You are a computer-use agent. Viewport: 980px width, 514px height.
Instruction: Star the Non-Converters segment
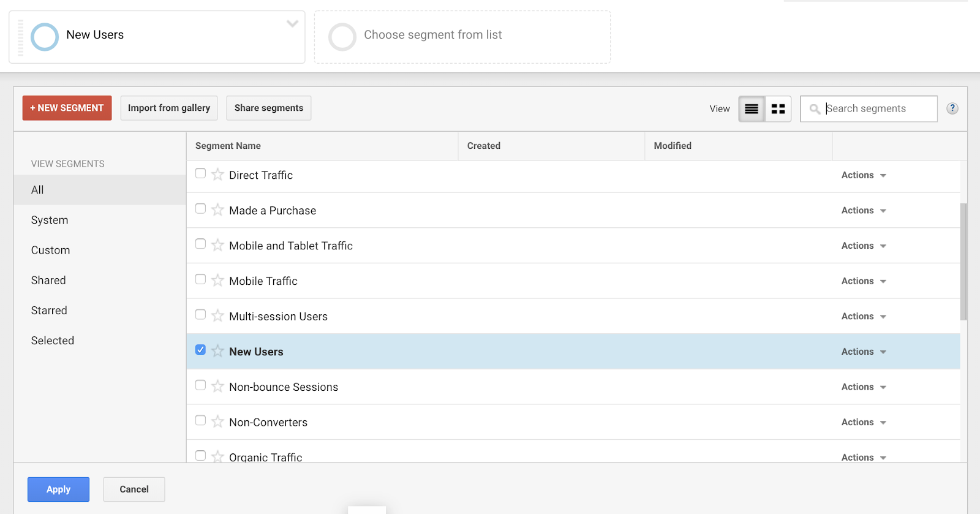click(217, 421)
